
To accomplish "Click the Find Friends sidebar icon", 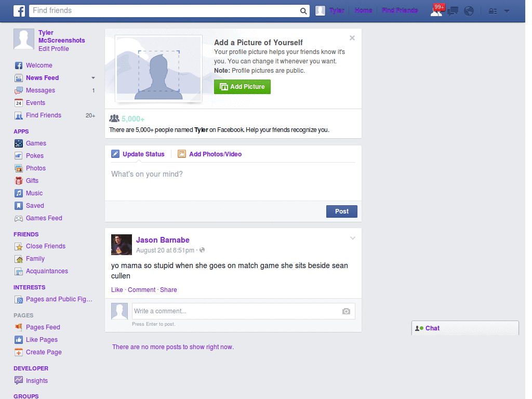I will (x=19, y=115).
